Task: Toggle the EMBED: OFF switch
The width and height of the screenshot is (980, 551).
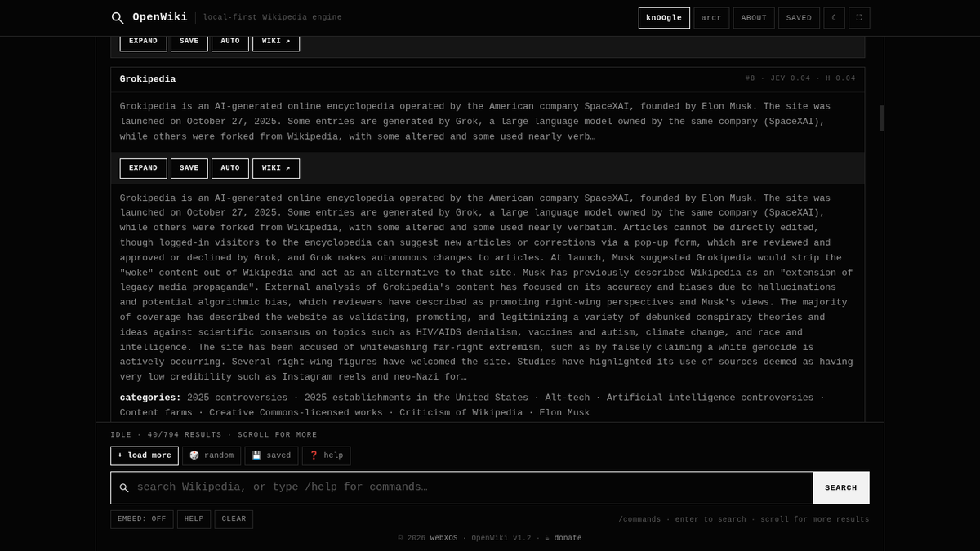Action: coord(142,519)
